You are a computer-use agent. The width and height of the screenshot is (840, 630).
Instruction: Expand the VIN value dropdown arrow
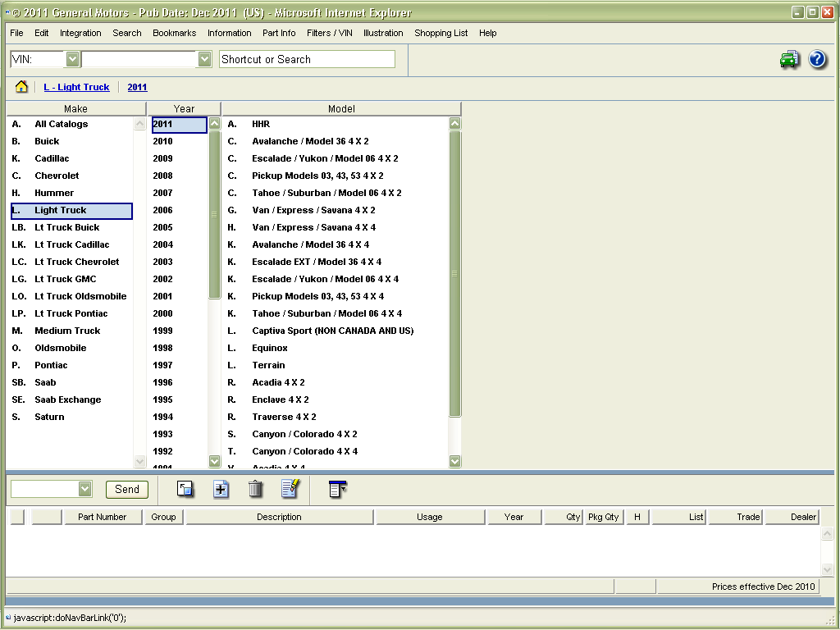pyautogui.click(x=204, y=59)
